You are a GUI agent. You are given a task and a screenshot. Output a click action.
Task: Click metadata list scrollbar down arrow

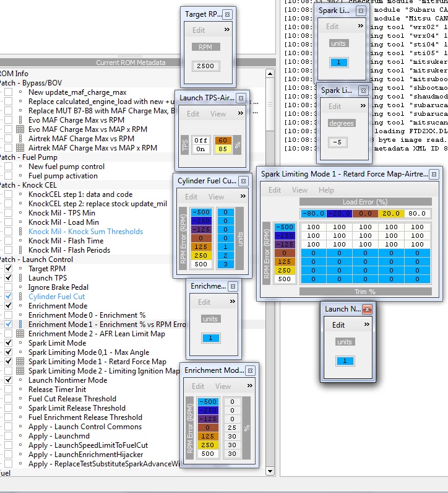[270, 471]
